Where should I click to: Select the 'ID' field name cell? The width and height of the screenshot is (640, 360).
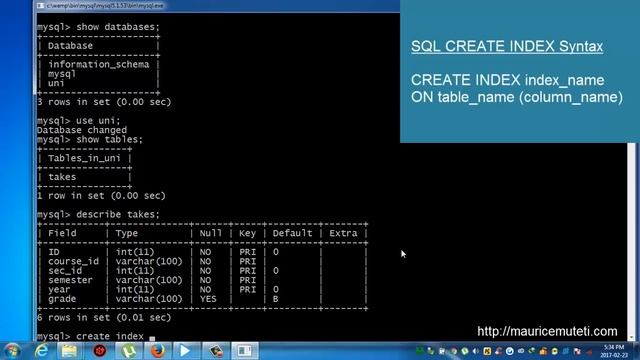(x=53, y=252)
